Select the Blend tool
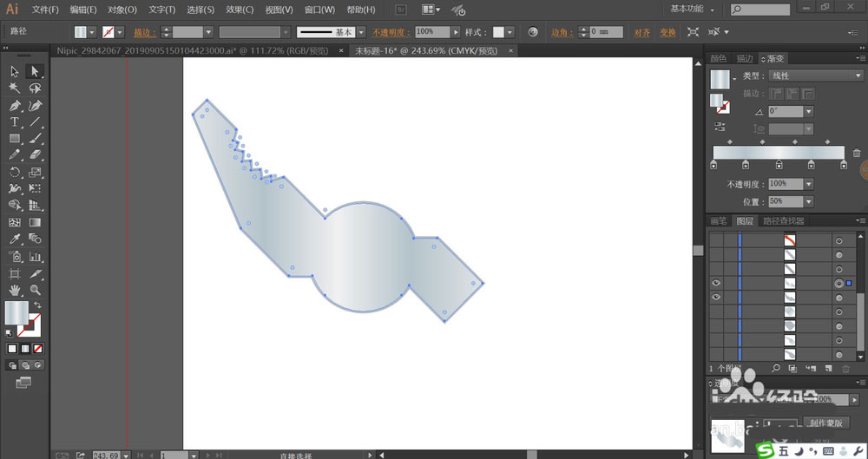Screen dimensions: 868x459 pos(35,239)
